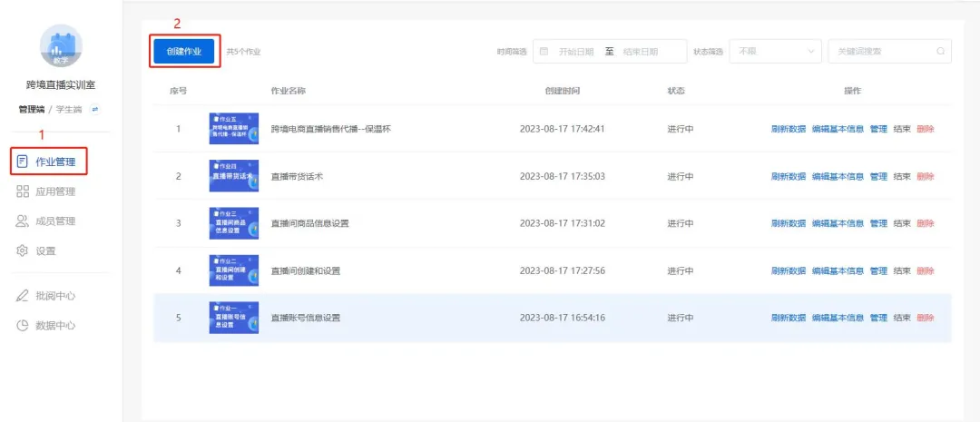Click timestamp 2023-08-17 16:54:16
The width and height of the screenshot is (980, 422).
pos(563,318)
